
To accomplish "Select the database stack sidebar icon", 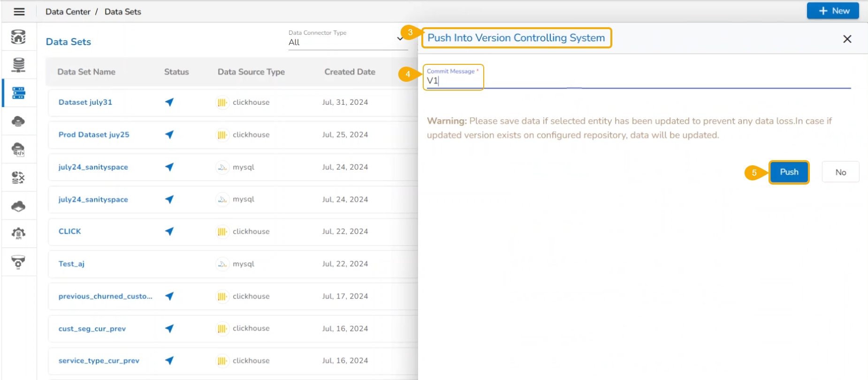I will (18, 65).
